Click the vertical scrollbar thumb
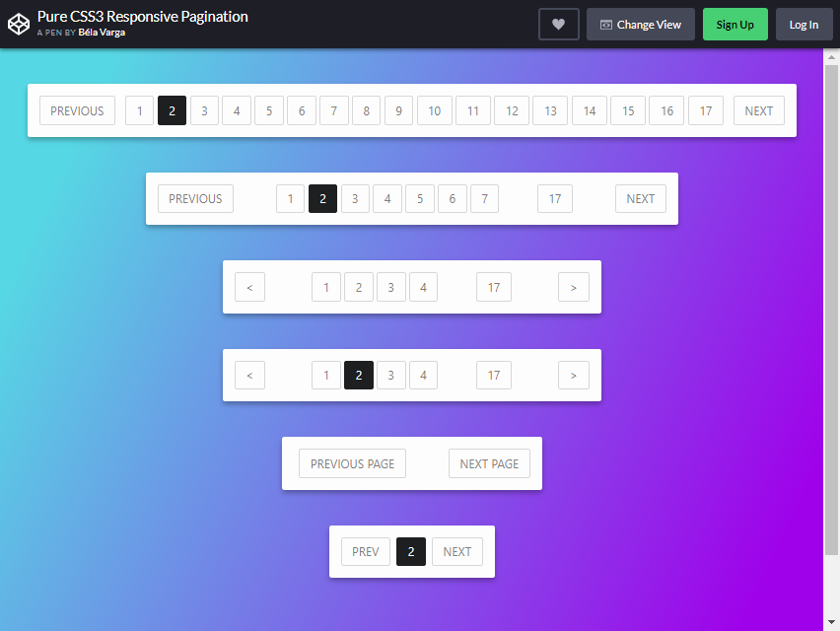Viewport: 840px width, 631px height. click(x=831, y=311)
